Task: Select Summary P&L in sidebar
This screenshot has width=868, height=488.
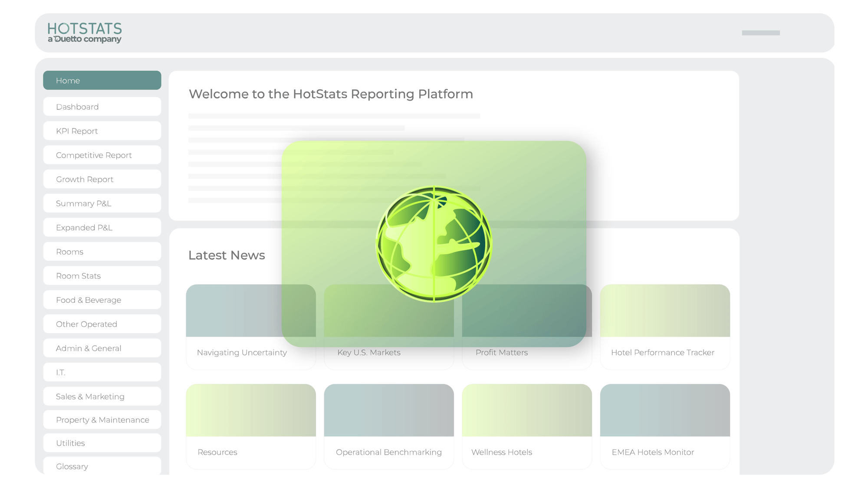Action: click(x=102, y=203)
